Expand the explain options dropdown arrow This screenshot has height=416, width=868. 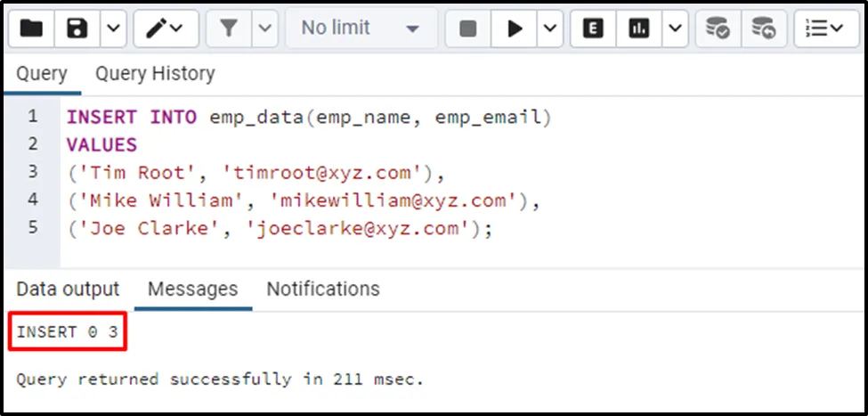point(674,29)
